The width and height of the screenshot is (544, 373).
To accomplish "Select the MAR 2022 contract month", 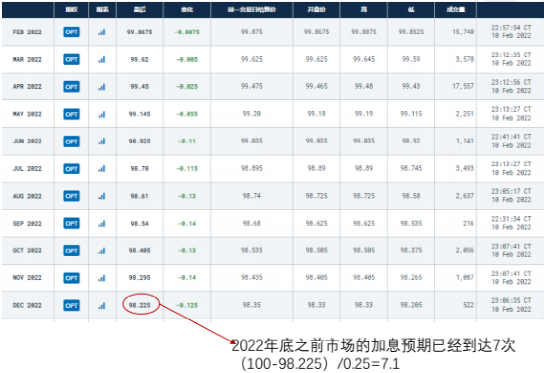I will pyautogui.click(x=27, y=60).
